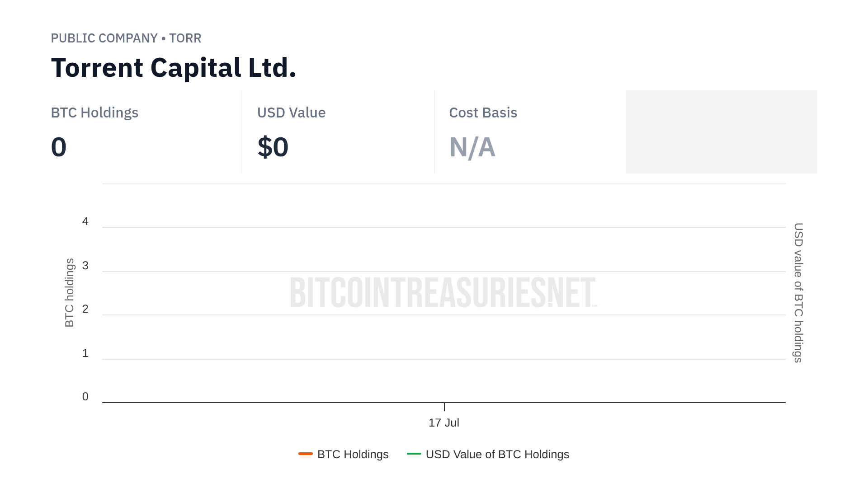The width and height of the screenshot is (868, 488).
Task: Toggle the BTC Holdings series legend label
Action: coord(353,455)
